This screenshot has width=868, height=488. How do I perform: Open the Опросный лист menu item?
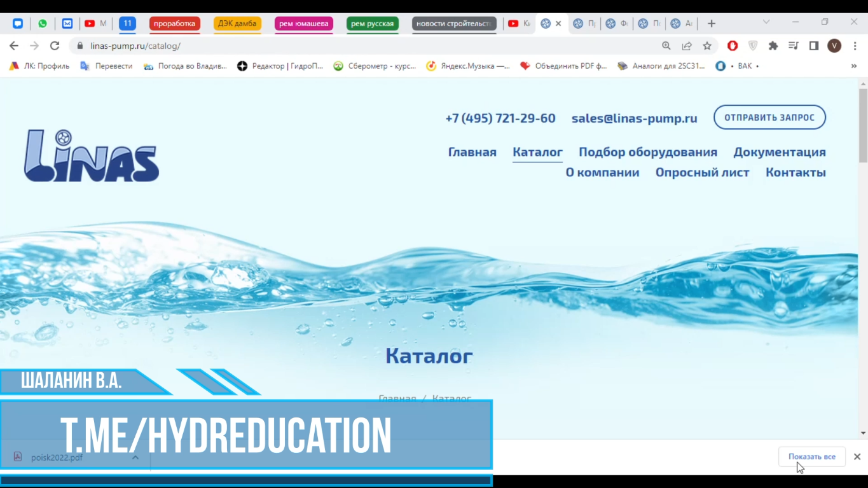click(x=702, y=172)
